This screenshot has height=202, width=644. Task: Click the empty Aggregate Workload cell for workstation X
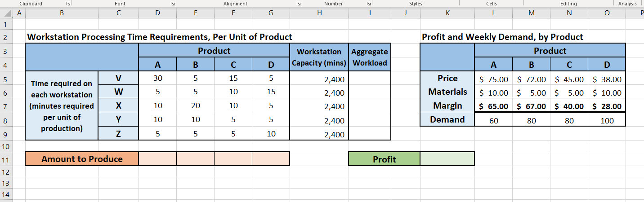coord(370,106)
